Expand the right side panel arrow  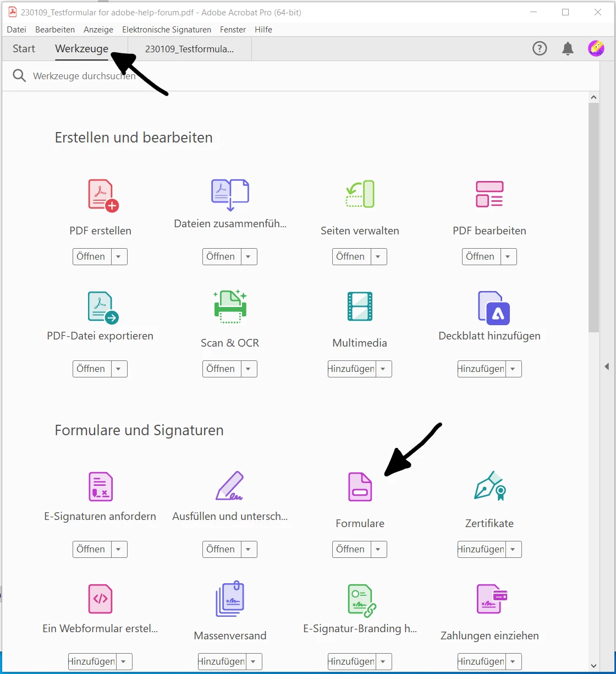click(607, 366)
